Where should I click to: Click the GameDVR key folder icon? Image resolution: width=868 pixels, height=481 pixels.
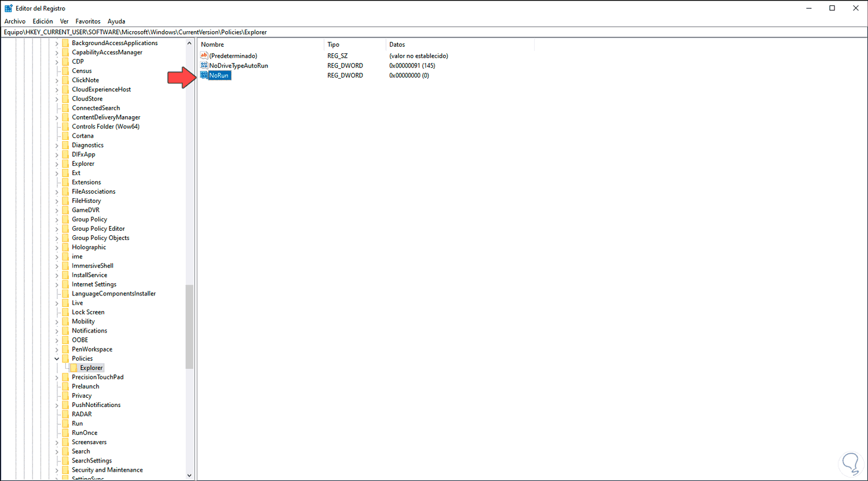click(65, 210)
